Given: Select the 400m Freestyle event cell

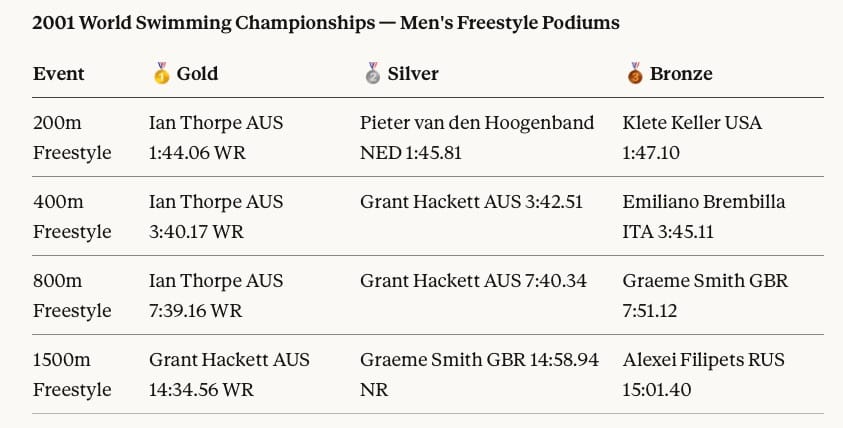Looking at the screenshot, I should [72, 216].
